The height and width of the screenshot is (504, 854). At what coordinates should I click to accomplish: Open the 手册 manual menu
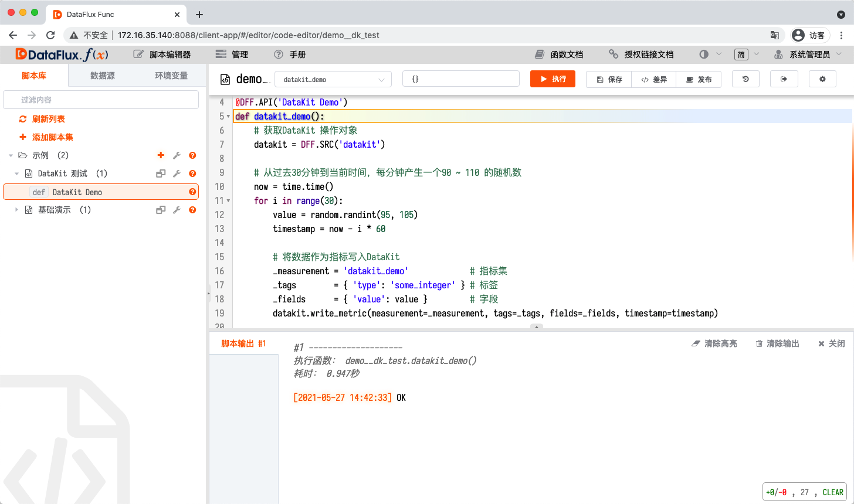click(290, 55)
